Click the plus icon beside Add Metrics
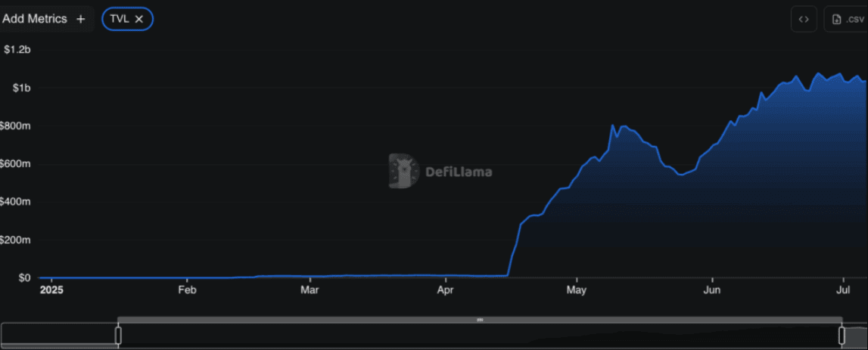The height and width of the screenshot is (350, 868). tap(81, 19)
